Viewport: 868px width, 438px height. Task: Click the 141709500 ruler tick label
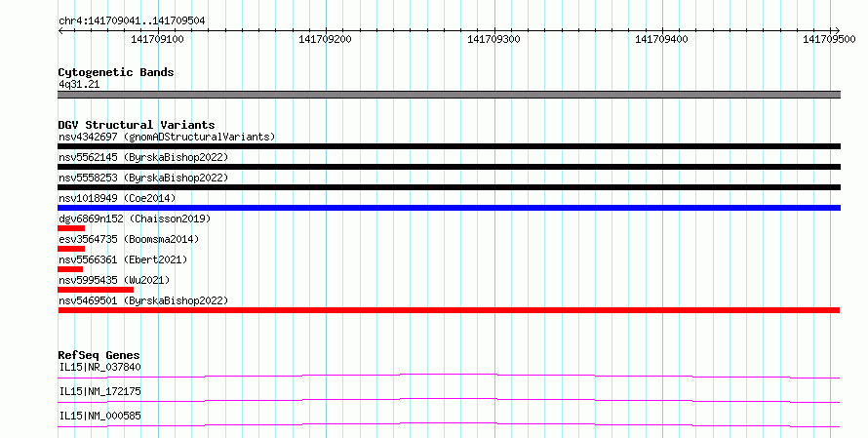tap(829, 39)
